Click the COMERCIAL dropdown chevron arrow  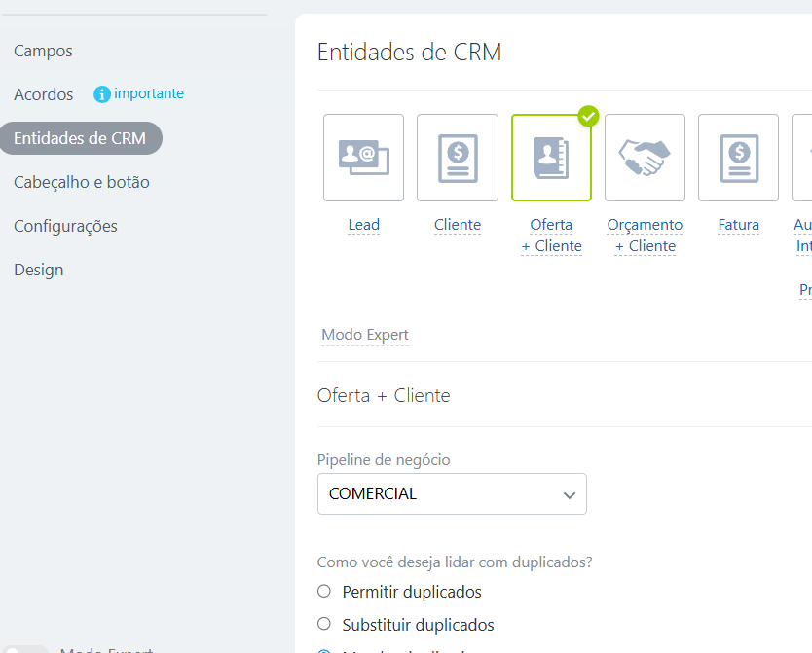[x=570, y=494]
